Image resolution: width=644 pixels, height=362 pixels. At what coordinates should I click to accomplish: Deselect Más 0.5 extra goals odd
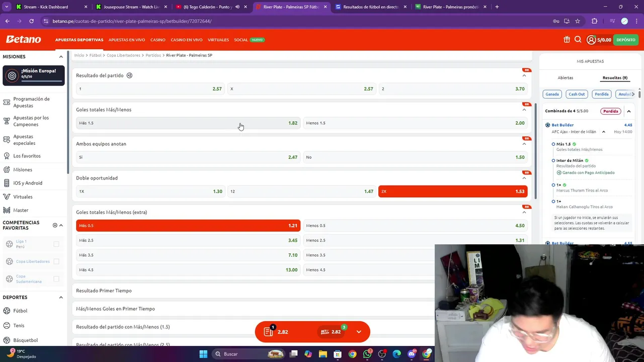188,226
